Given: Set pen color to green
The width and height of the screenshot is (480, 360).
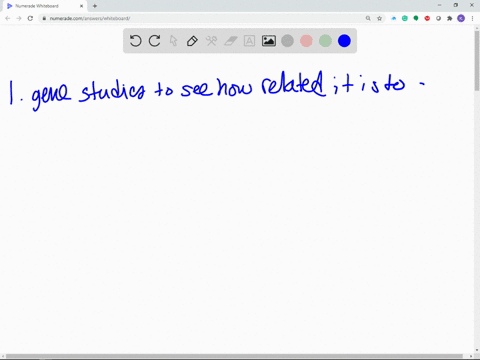Looking at the screenshot, I should pyautogui.click(x=325, y=41).
